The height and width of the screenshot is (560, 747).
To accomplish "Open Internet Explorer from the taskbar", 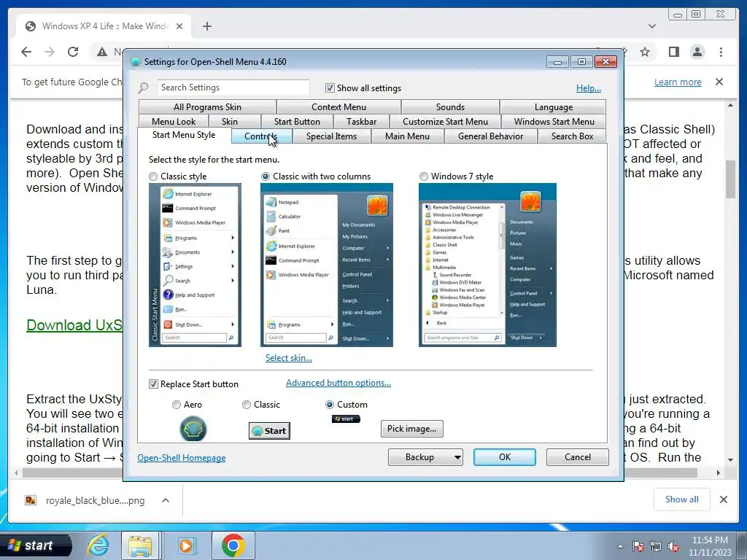I will click(x=98, y=545).
